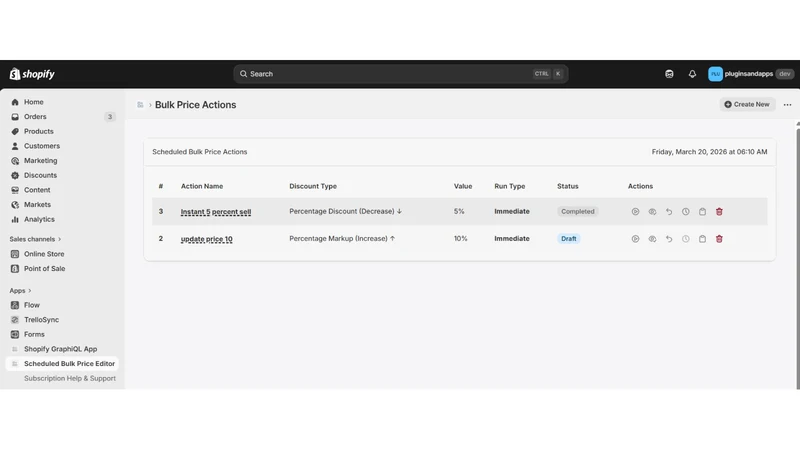The width and height of the screenshot is (800, 450).
Task: Revert the Instant 5 percent sell action
Action: click(669, 212)
